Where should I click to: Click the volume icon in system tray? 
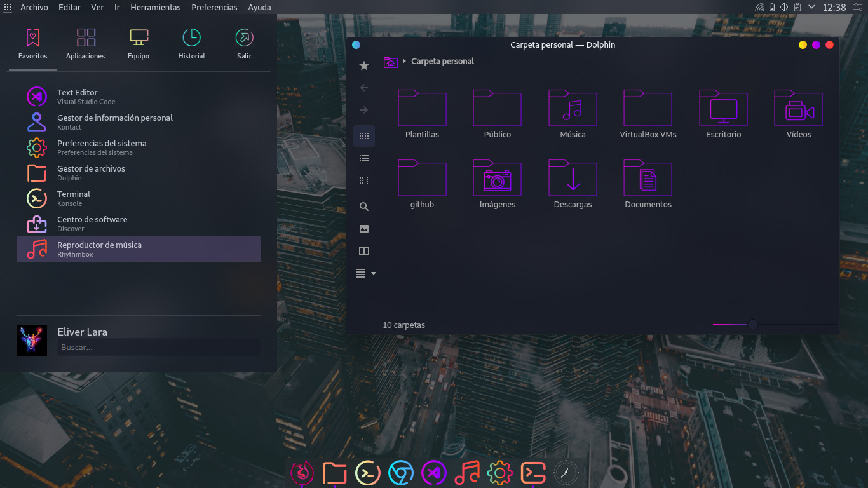784,7
